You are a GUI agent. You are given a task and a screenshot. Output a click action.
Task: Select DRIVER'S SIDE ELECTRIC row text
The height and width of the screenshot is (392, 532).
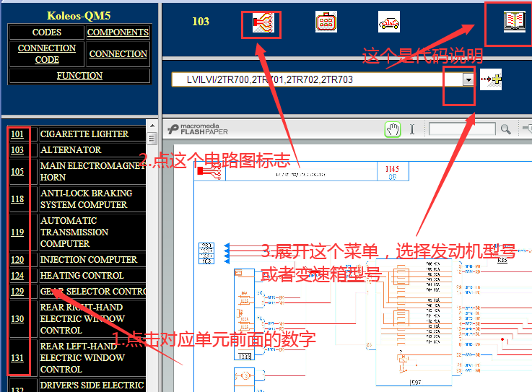92,386
